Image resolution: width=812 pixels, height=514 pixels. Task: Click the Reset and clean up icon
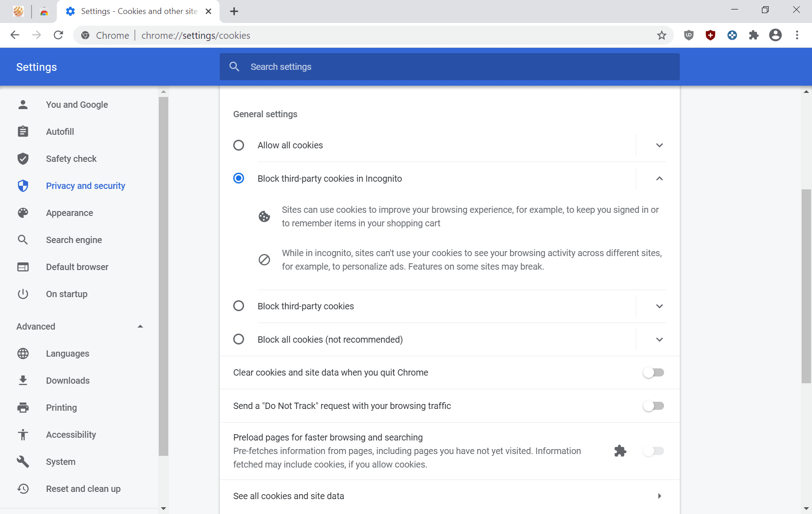pos(23,489)
